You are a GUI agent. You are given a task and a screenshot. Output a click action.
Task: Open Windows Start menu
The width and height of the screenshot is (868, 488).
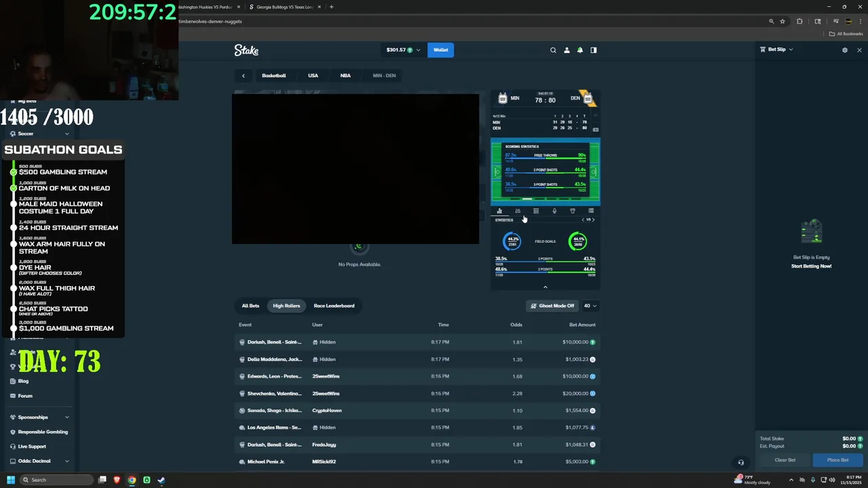coord(11,480)
